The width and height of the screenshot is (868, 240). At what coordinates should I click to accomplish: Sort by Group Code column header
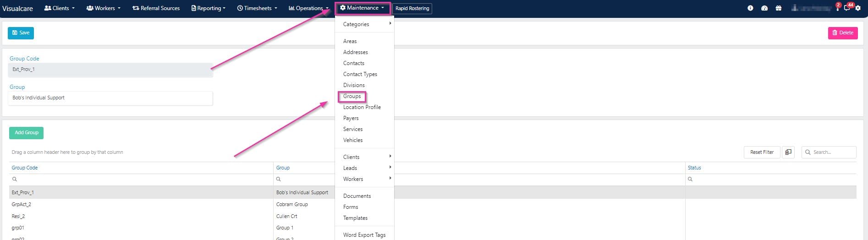[25, 168]
